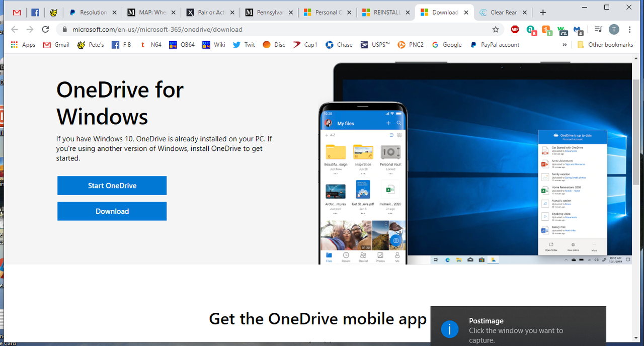Open the orange extension with badge 1

pyautogui.click(x=547, y=30)
